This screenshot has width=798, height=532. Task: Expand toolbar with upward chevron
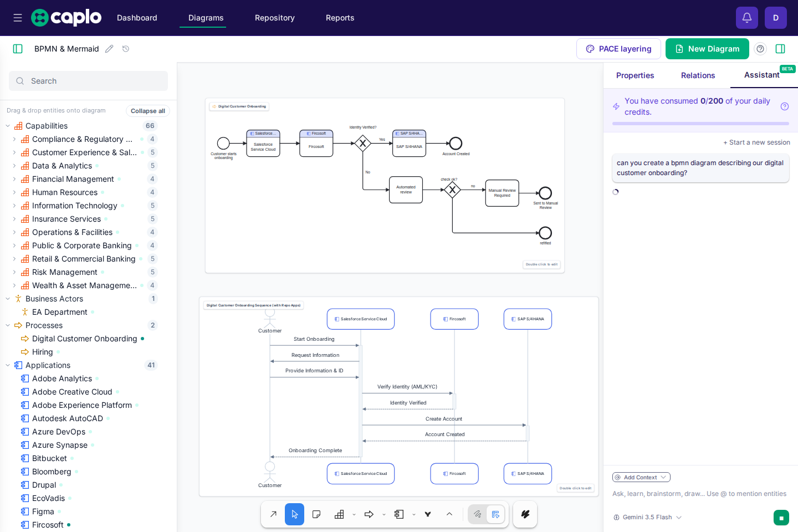tap(449, 514)
